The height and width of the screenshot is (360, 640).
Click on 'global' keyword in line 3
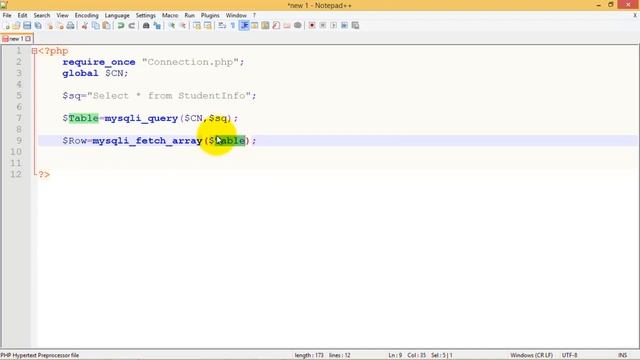[x=80, y=73]
